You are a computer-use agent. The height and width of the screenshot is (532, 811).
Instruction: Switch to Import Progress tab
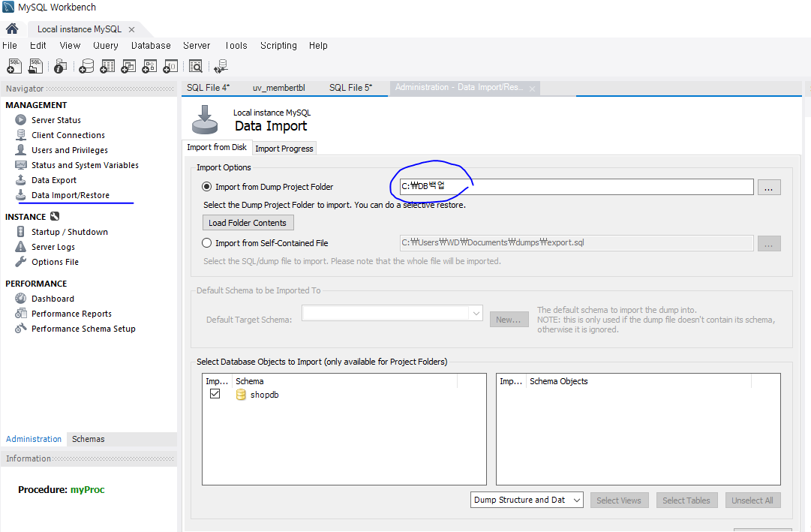pyautogui.click(x=284, y=149)
